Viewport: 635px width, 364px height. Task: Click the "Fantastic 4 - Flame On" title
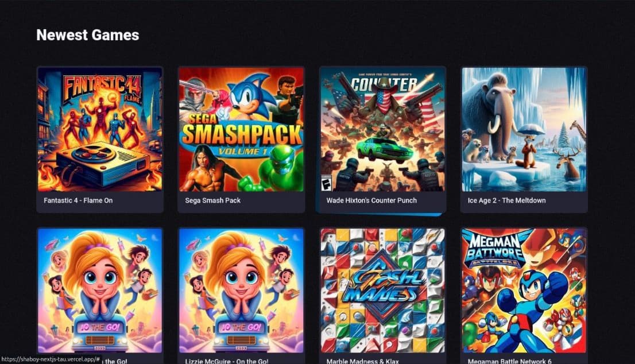[78, 200]
